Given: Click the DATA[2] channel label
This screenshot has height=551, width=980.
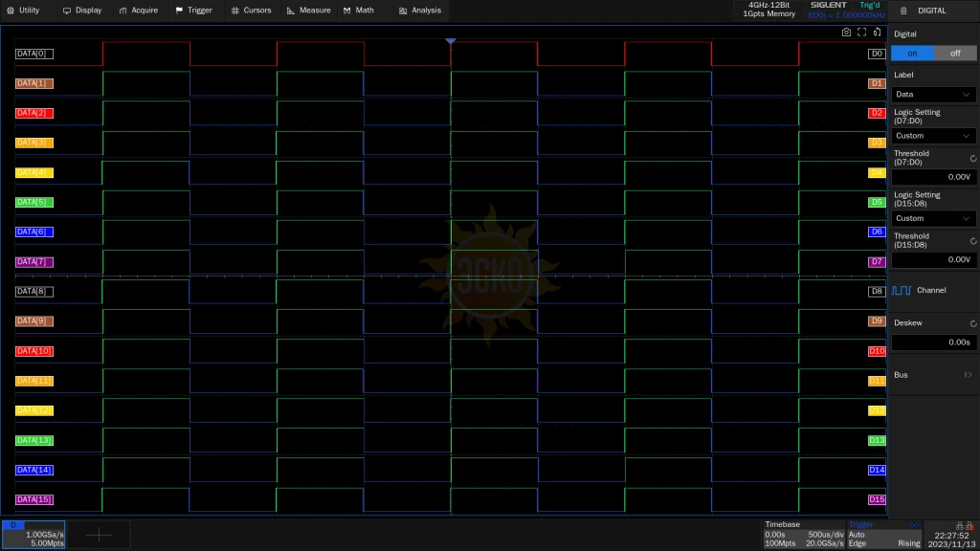Looking at the screenshot, I should [x=34, y=113].
